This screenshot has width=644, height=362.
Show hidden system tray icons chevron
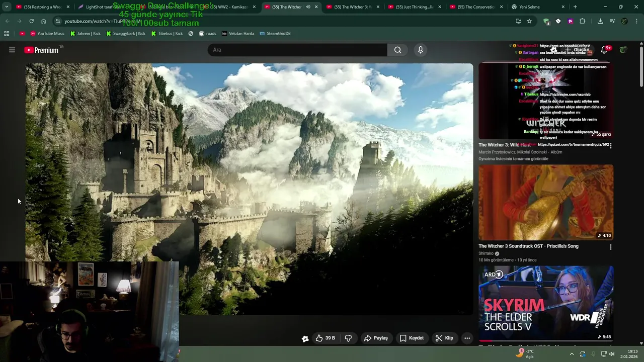[572, 354]
